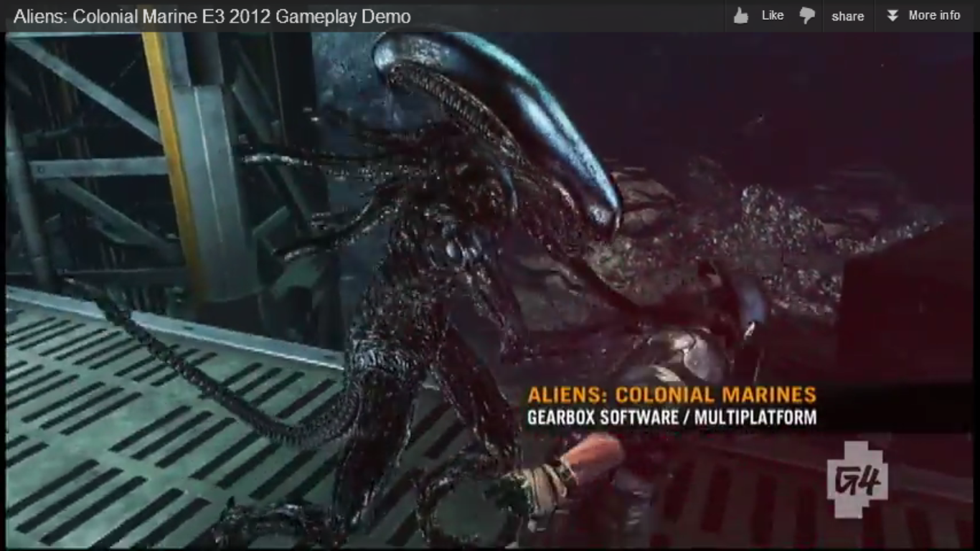Screen dimensions: 980x551
Task: Open the share option
Action: [847, 16]
